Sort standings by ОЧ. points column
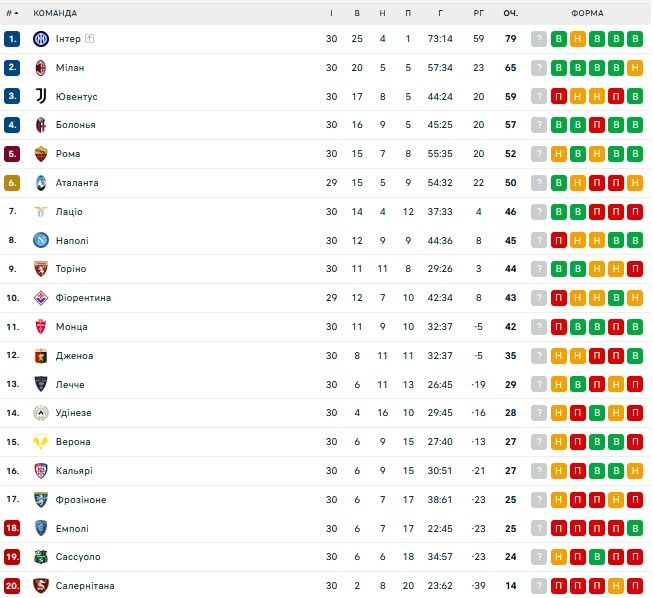This screenshot has height=598, width=653. [510, 13]
